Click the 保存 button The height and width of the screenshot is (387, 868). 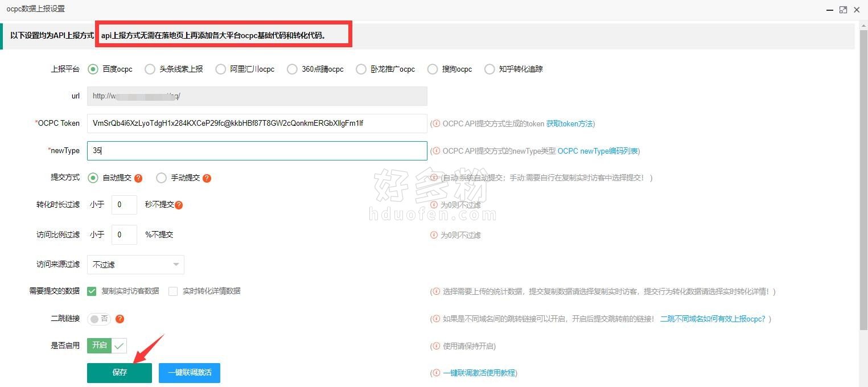(120, 373)
